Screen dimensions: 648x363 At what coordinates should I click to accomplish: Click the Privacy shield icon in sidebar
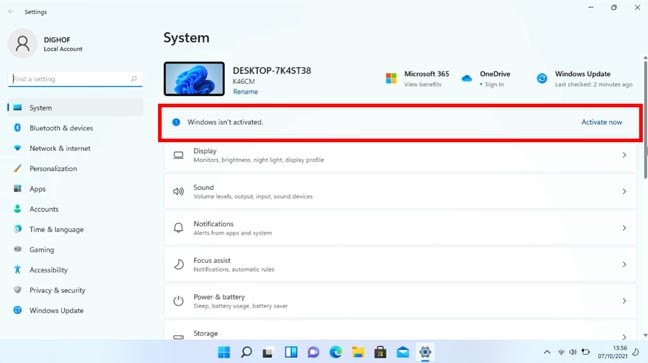[17, 290]
